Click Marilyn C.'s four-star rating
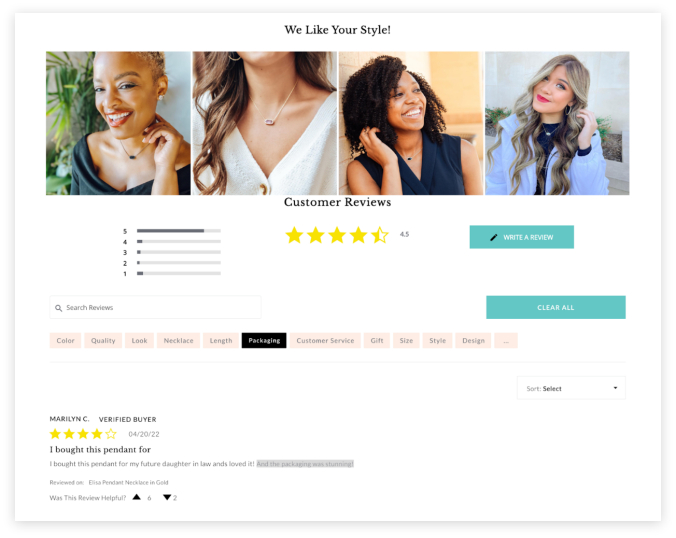Image resolution: width=676 pixels, height=538 pixels. [83, 434]
